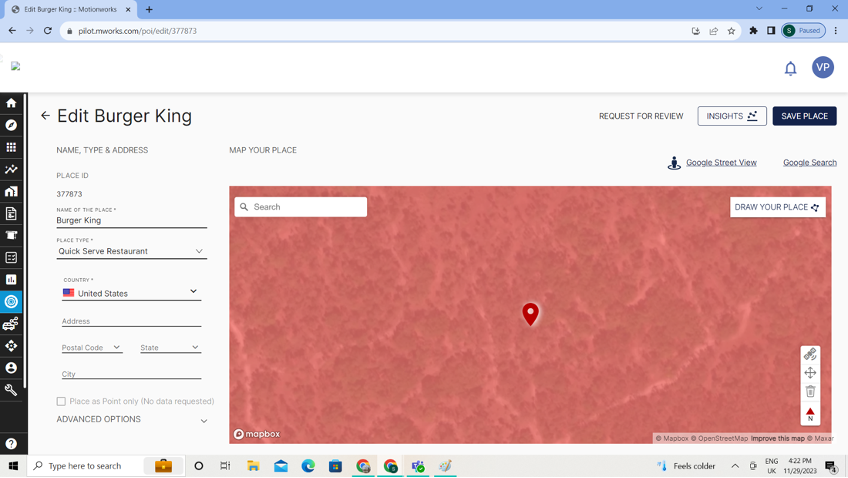The width and height of the screenshot is (848, 478).
Task: Open the Chrome tab search chevron
Action: (759, 9)
